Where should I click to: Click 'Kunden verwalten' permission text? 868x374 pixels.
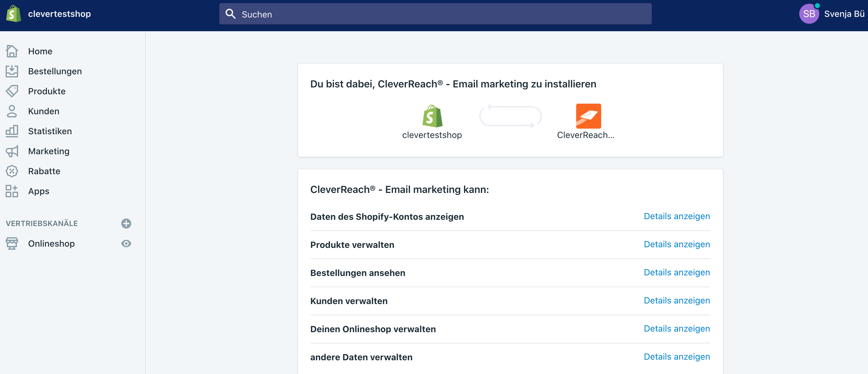pos(349,301)
